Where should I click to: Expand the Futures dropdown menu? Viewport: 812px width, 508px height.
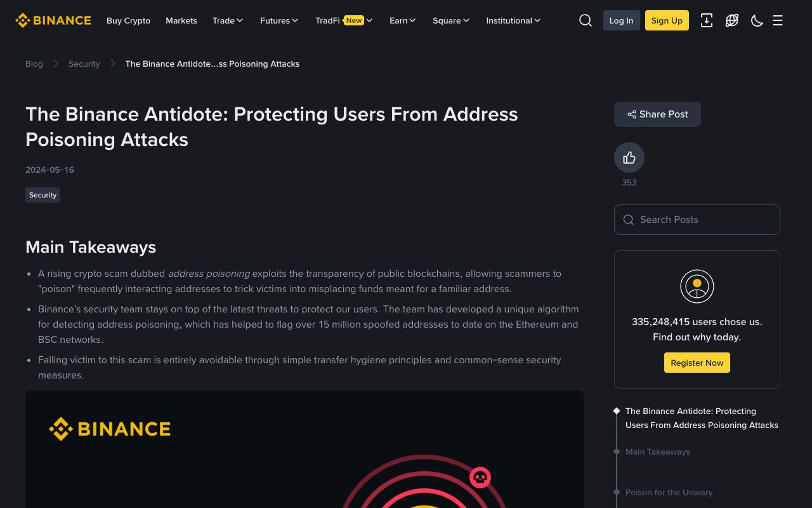click(x=279, y=20)
